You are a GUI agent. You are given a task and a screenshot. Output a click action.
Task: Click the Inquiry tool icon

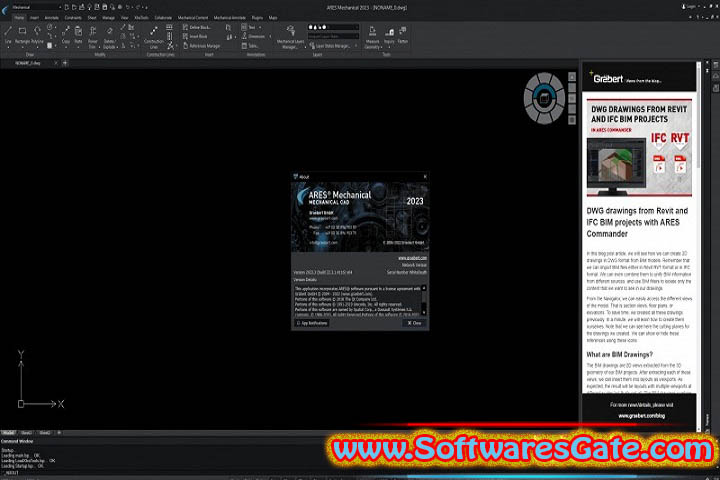389,35
